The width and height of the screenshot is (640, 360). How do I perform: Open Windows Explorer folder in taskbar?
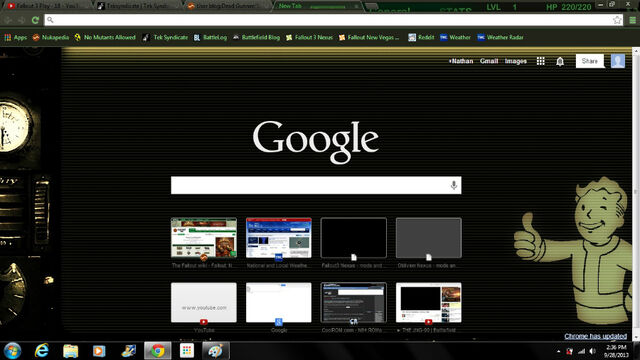(x=70, y=351)
